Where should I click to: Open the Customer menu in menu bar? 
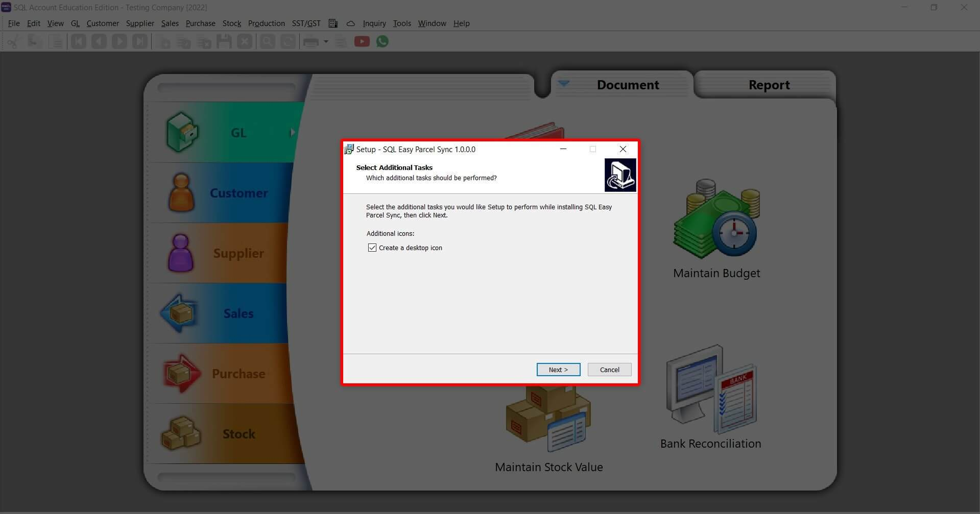coord(103,23)
